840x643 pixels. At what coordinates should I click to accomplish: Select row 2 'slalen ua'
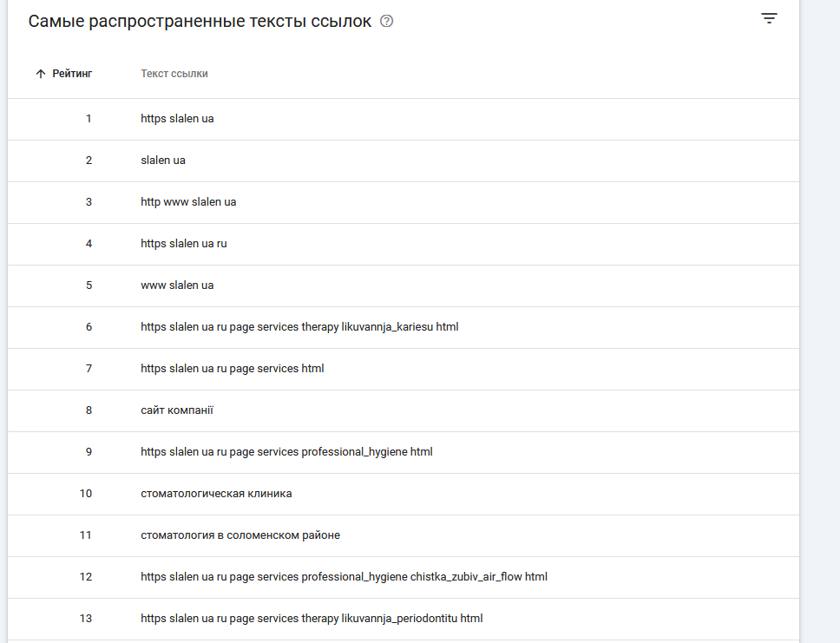pyautogui.click(x=163, y=161)
